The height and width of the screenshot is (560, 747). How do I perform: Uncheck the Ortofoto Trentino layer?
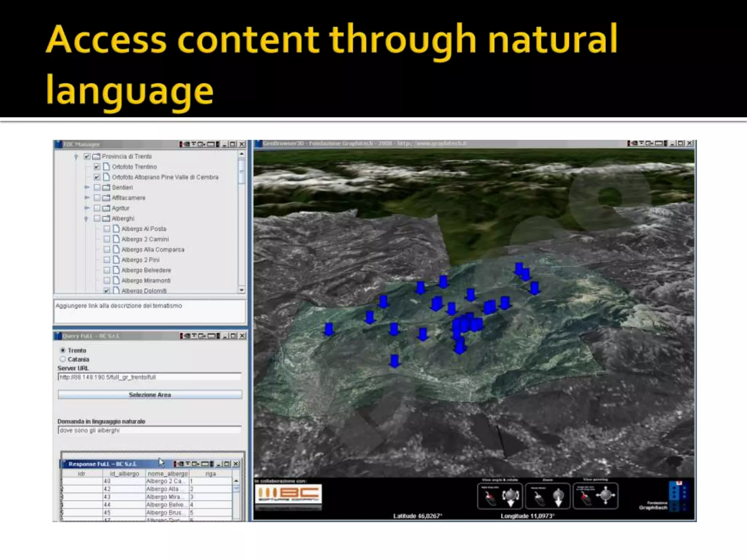click(97, 167)
